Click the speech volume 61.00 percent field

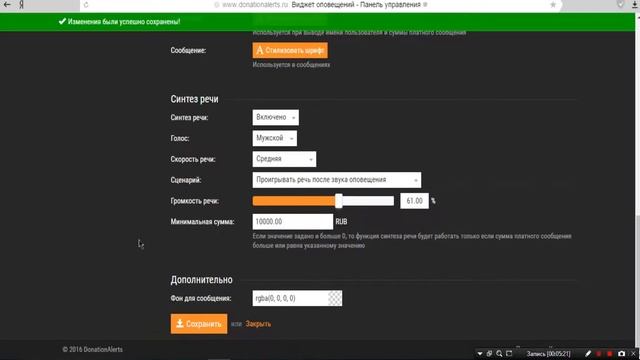coord(414,200)
